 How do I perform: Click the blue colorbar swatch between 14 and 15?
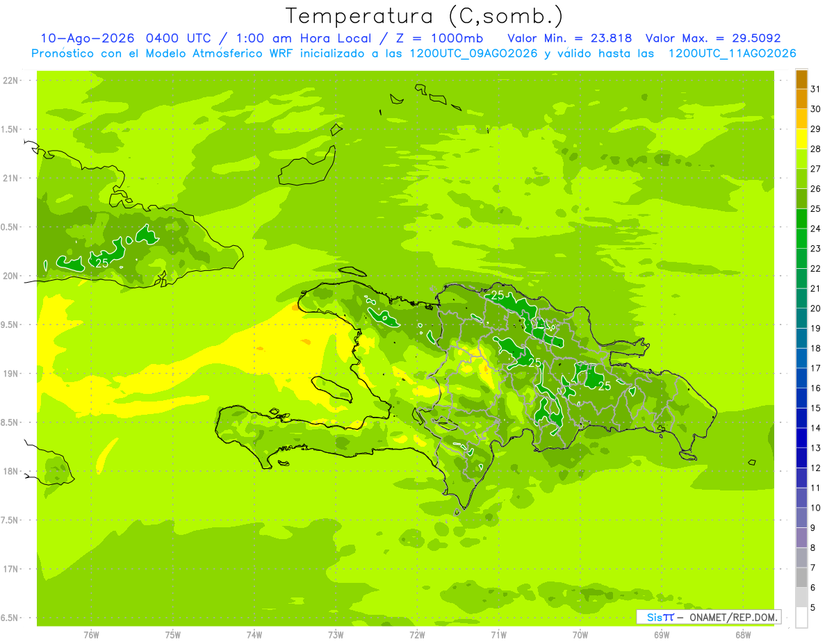[801, 418]
